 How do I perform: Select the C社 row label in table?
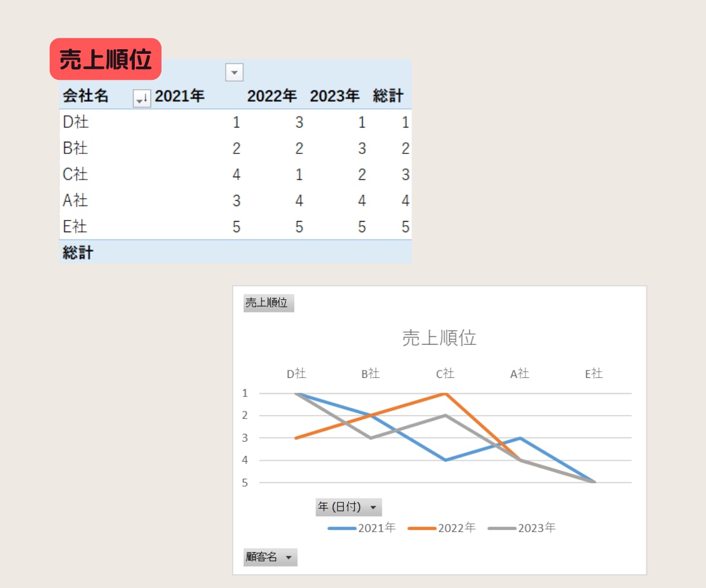pos(75,174)
